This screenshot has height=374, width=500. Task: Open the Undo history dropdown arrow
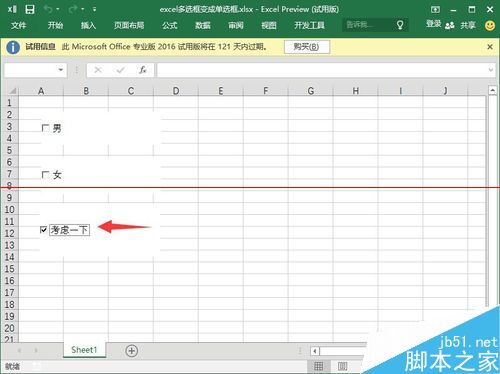[x=58, y=9]
